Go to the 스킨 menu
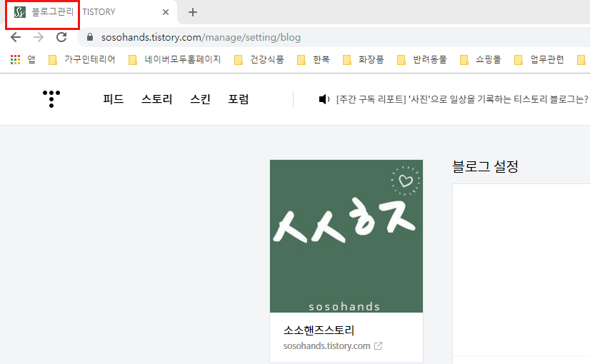This screenshot has width=590, height=364. [x=200, y=99]
